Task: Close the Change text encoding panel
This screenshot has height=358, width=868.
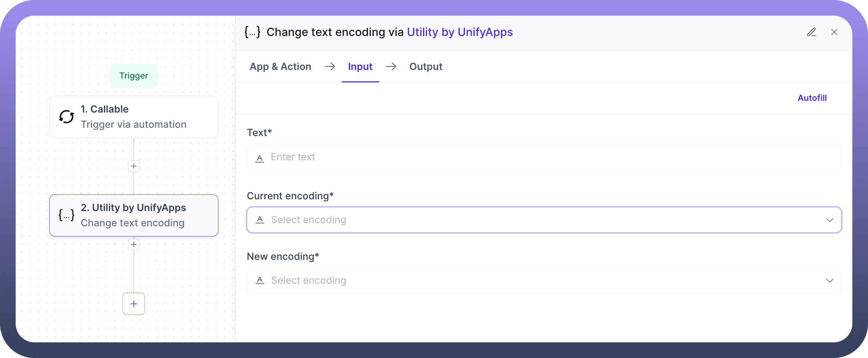Action: [x=834, y=32]
